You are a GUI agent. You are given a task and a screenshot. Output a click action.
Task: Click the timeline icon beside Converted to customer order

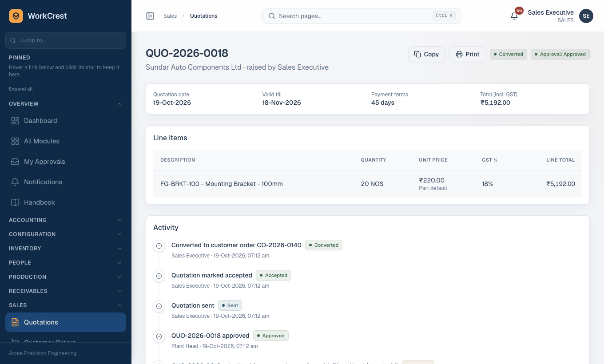click(x=159, y=246)
